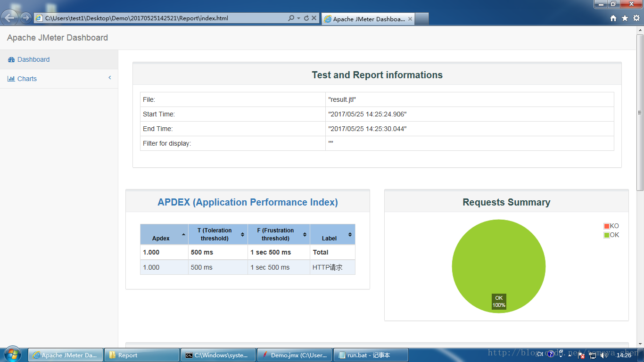Open a new blank browser tab
Image resolution: width=644 pixels, height=362 pixels.
[x=422, y=19]
